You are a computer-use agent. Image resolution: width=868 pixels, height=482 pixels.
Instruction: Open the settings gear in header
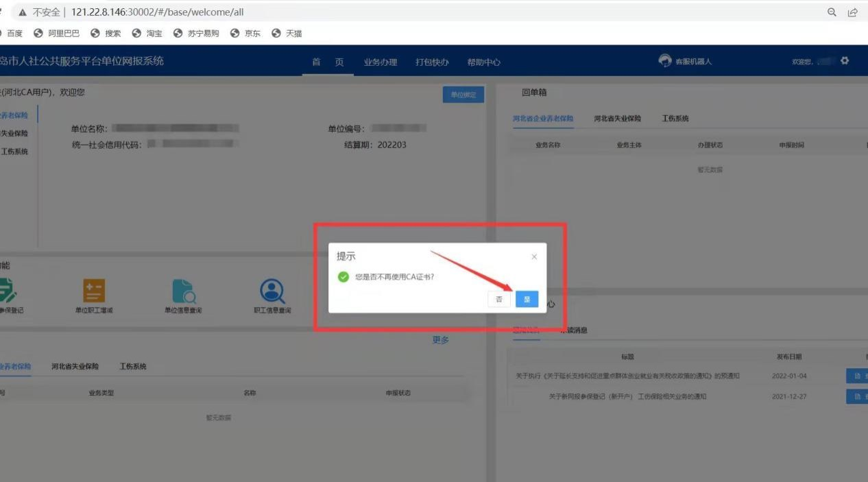tap(845, 61)
